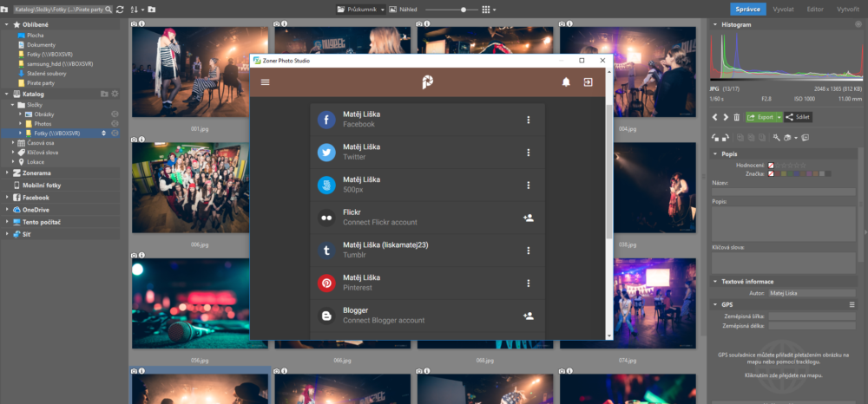The image size is (868, 404).
Task: Open Katalog settings gear icon
Action: [x=115, y=94]
